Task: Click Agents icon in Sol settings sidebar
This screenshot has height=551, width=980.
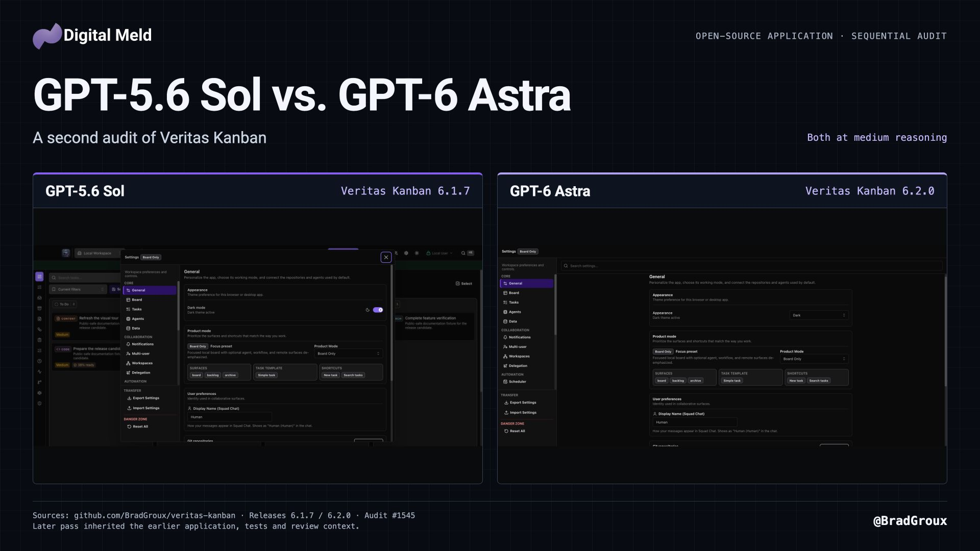Action: [128, 319]
